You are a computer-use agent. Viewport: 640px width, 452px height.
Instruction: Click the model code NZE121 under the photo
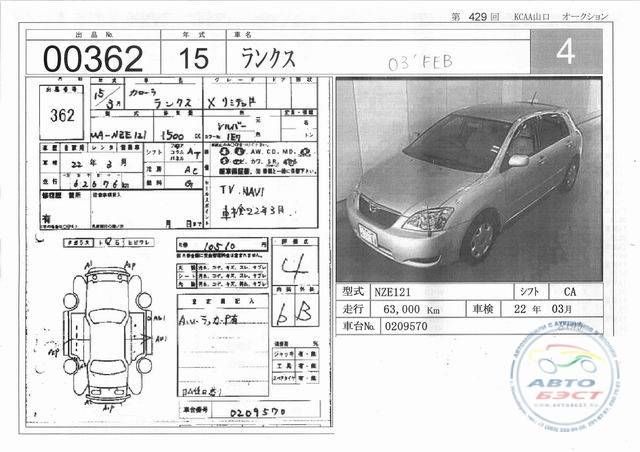click(x=393, y=292)
